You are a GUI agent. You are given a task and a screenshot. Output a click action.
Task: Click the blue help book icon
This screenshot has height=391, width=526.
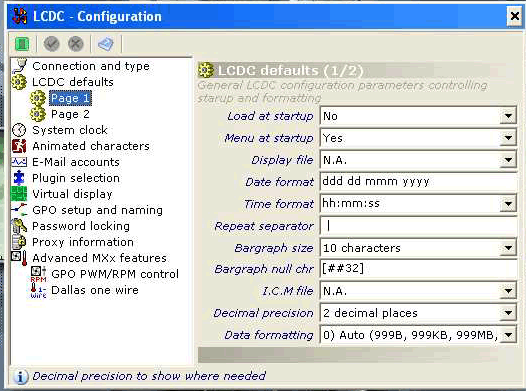(106, 44)
